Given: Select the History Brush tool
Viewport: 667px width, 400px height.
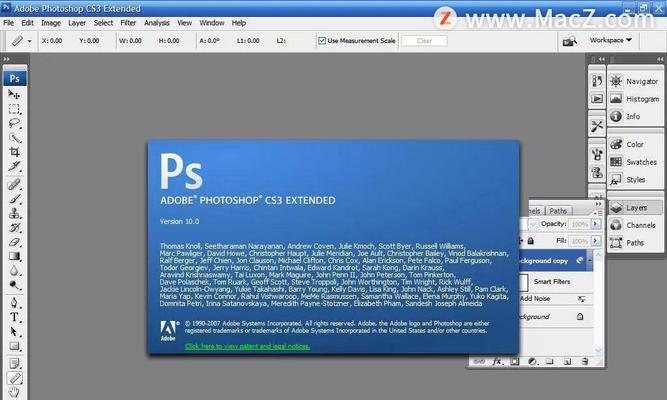Looking at the screenshot, I should (14, 228).
